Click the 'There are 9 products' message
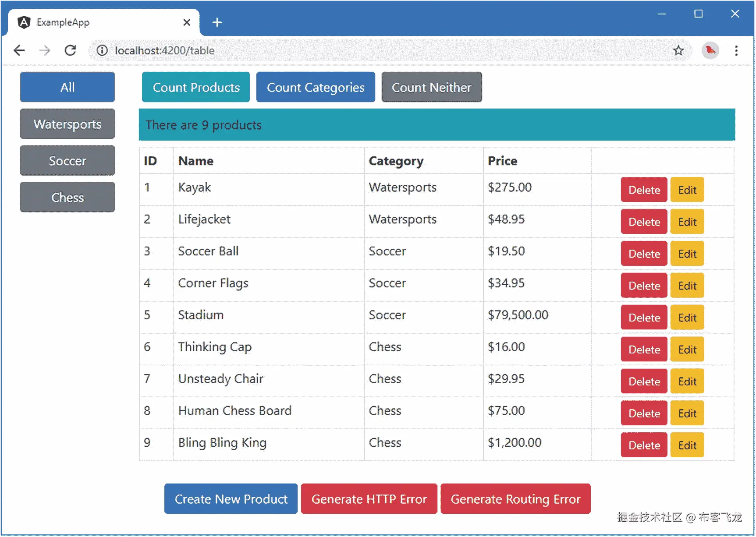This screenshot has height=537, width=756. (437, 125)
